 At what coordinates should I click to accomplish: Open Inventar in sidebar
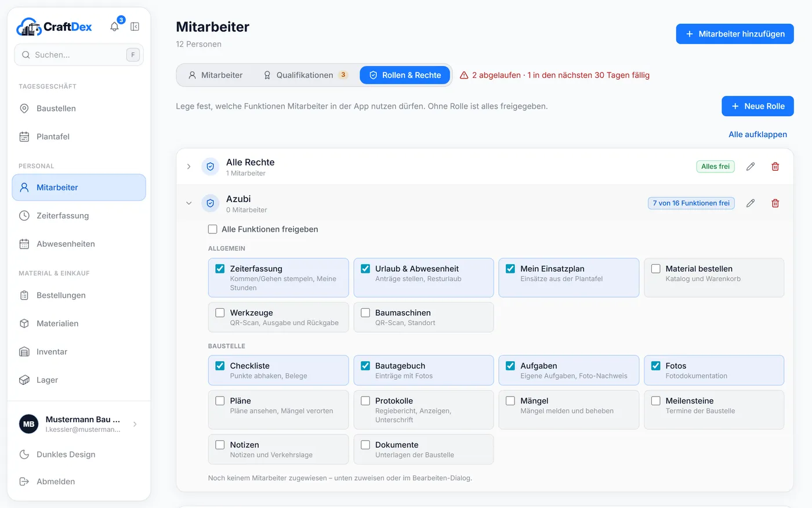click(79, 352)
